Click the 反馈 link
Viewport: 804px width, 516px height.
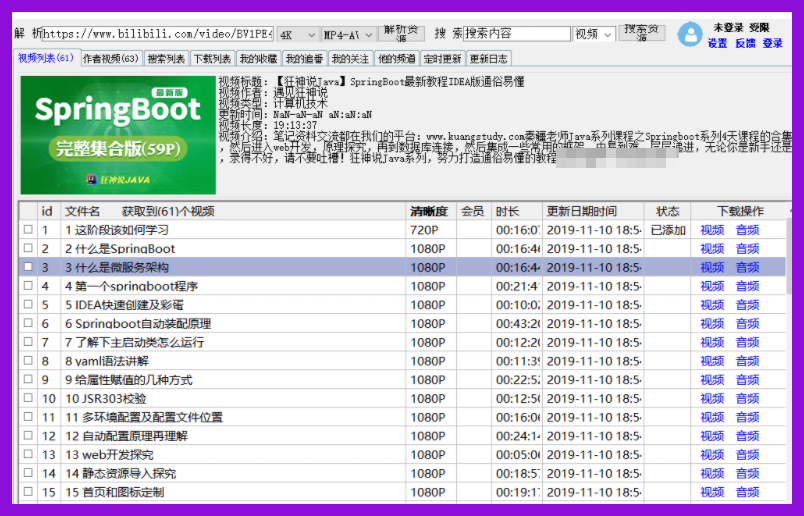click(x=745, y=43)
